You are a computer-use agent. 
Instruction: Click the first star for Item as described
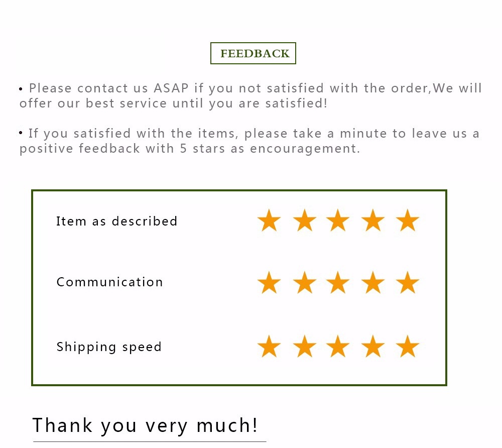coord(269,221)
